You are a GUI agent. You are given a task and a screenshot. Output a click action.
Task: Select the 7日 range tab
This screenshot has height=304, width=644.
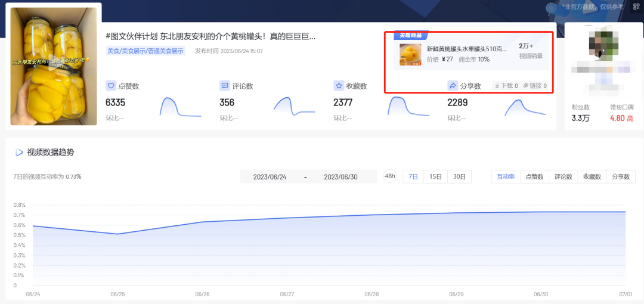(x=413, y=176)
